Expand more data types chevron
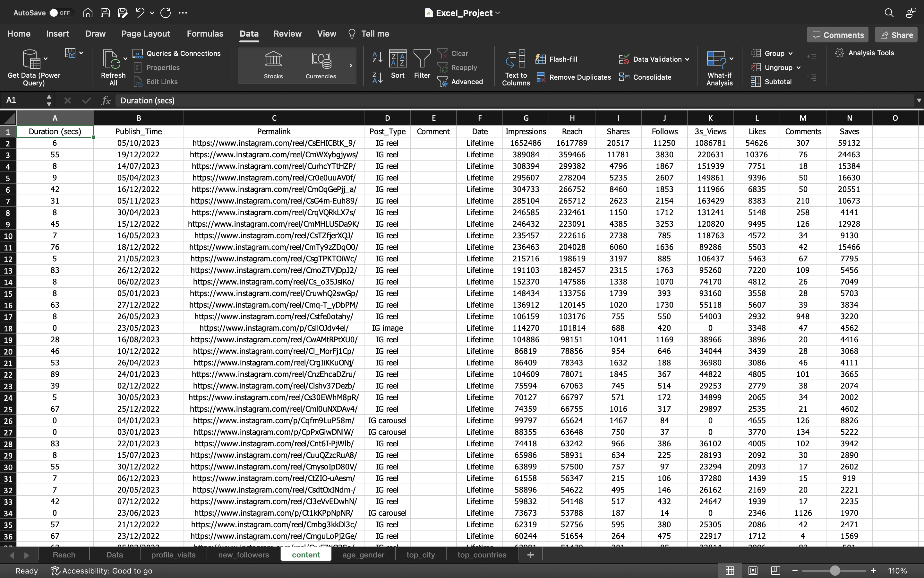The image size is (924, 578). [350, 66]
